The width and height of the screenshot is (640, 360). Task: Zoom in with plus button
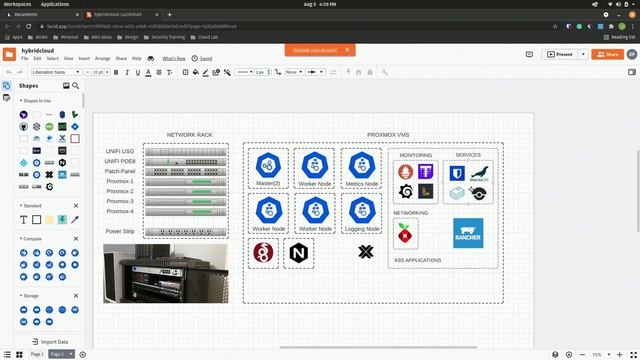click(x=620, y=355)
